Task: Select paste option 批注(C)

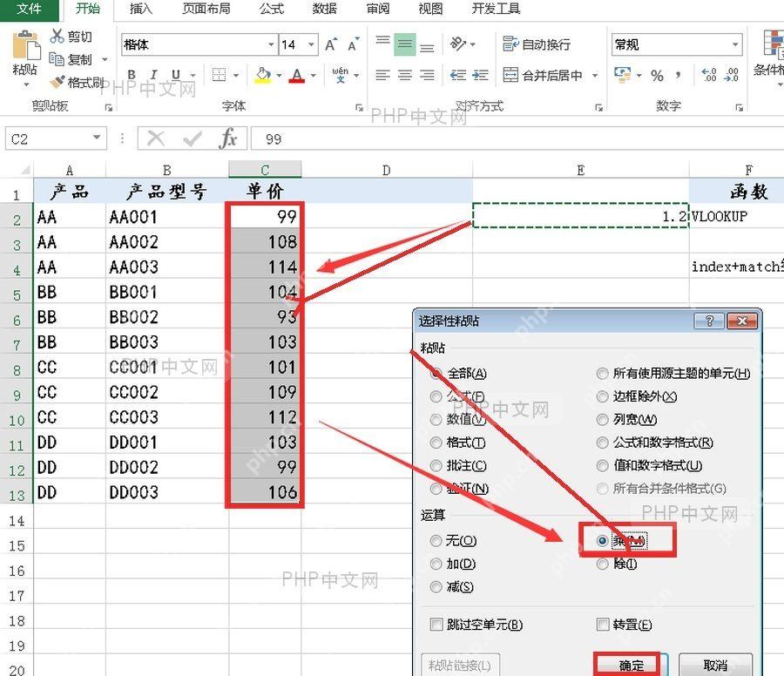Action: pyautogui.click(x=459, y=465)
